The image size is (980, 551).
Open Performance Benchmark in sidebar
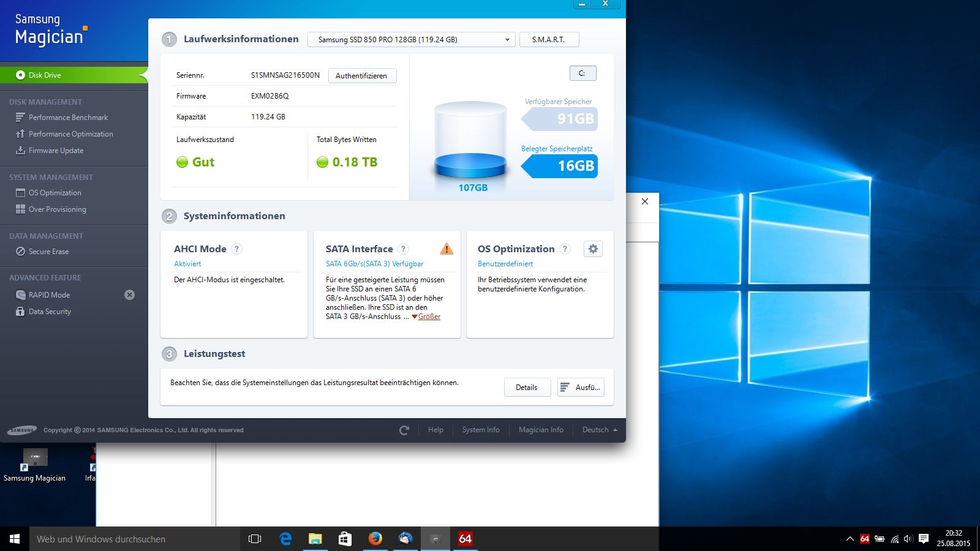tap(68, 118)
